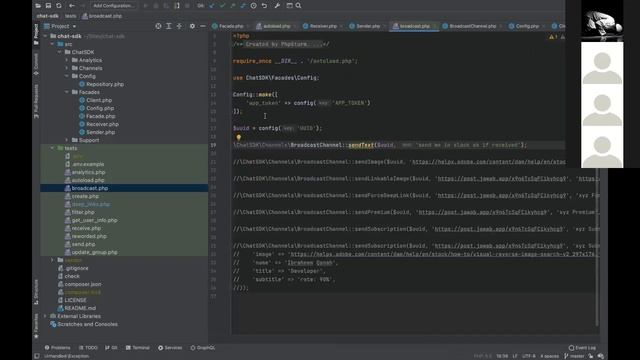Click warning indicator in editor corner
The height and width of the screenshot is (360, 640).
[x=553, y=37]
